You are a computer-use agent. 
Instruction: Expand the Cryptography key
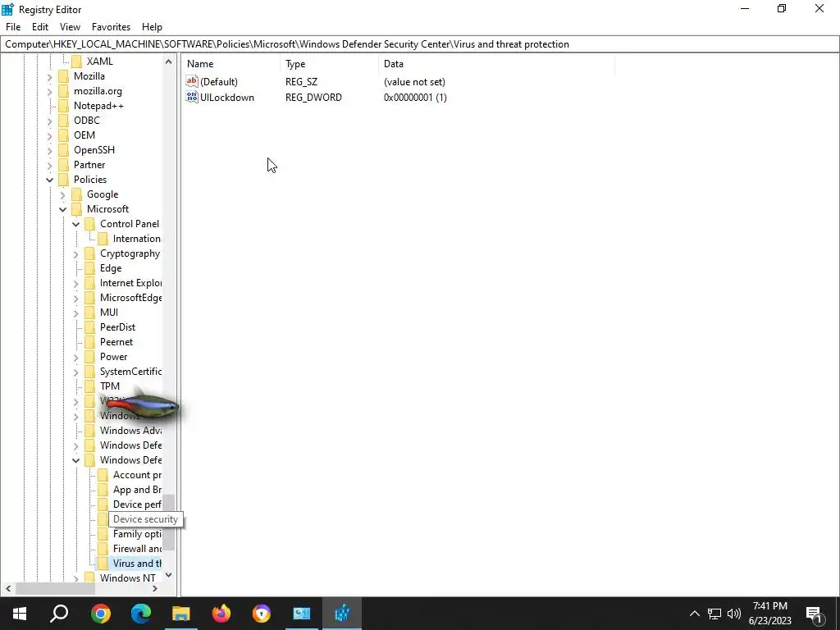point(75,254)
